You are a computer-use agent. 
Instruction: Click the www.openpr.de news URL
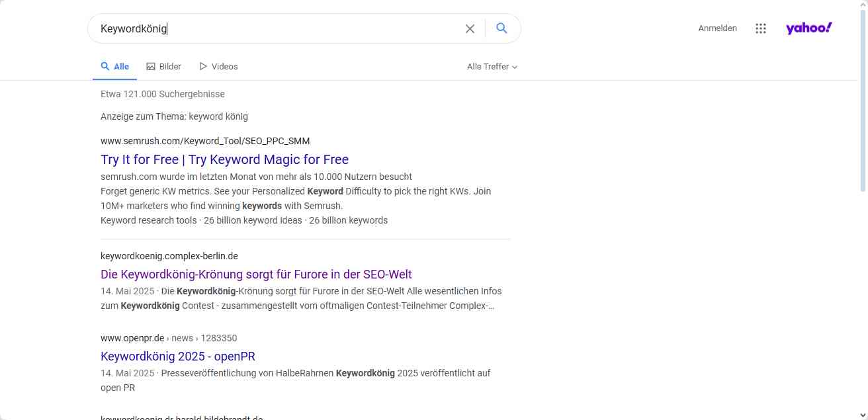click(x=169, y=338)
